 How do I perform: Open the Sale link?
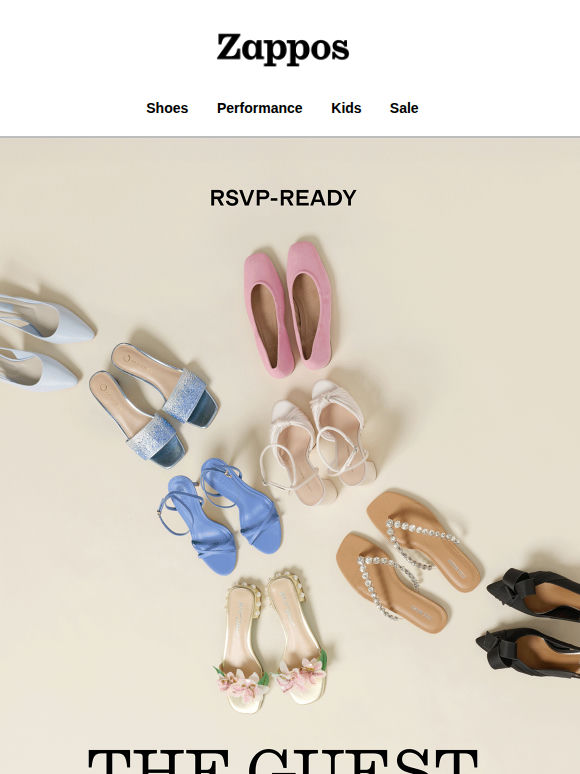click(404, 108)
